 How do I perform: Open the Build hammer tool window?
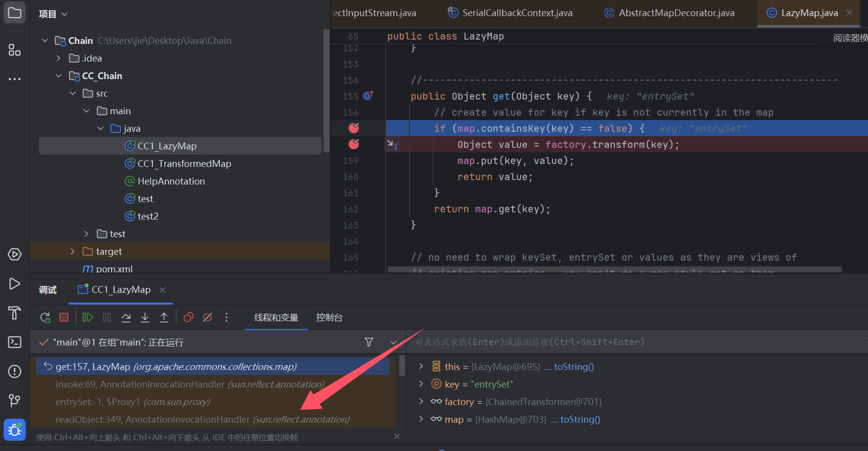click(15, 313)
